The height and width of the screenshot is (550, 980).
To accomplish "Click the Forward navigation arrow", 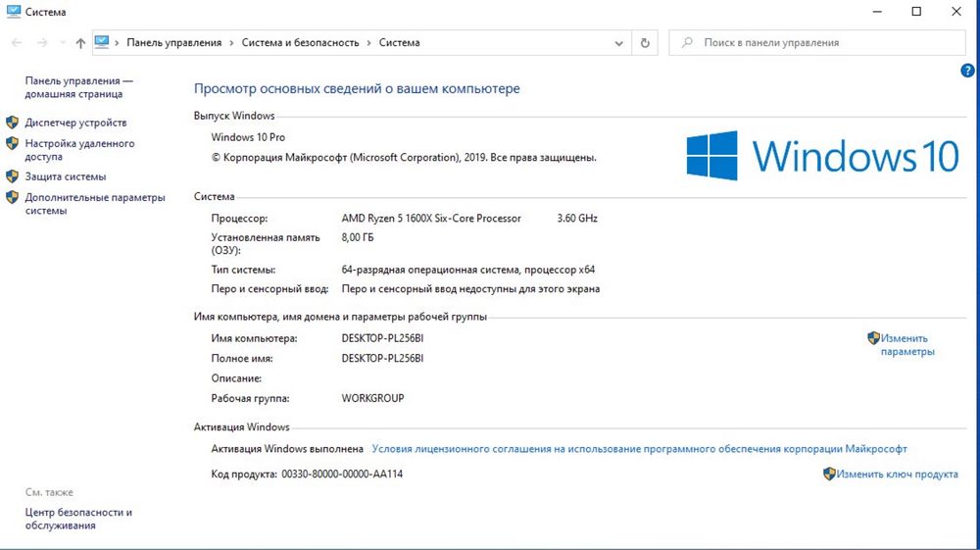I will tap(42, 42).
